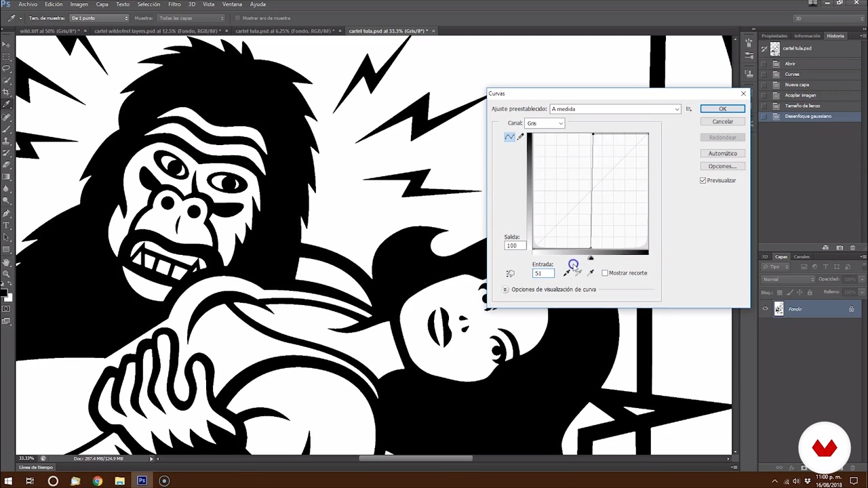The width and height of the screenshot is (868, 488).
Task: Select the Horizontal Type tool
Action: point(6,225)
